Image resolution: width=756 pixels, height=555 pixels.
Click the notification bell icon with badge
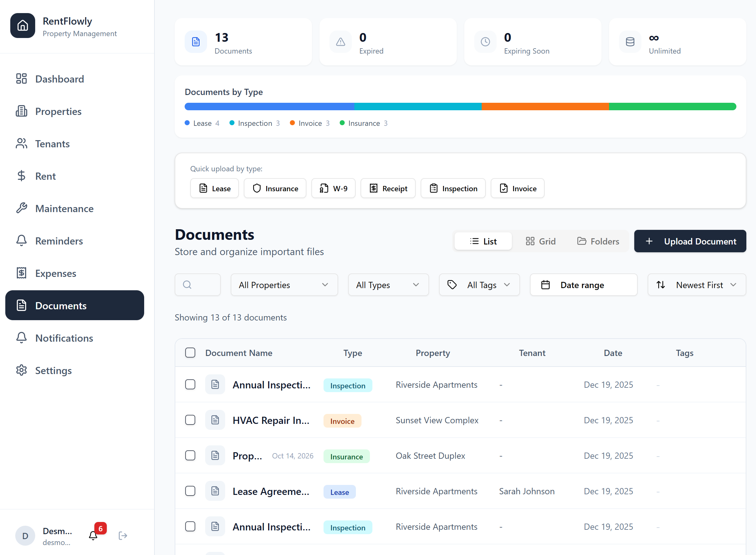pyautogui.click(x=93, y=535)
